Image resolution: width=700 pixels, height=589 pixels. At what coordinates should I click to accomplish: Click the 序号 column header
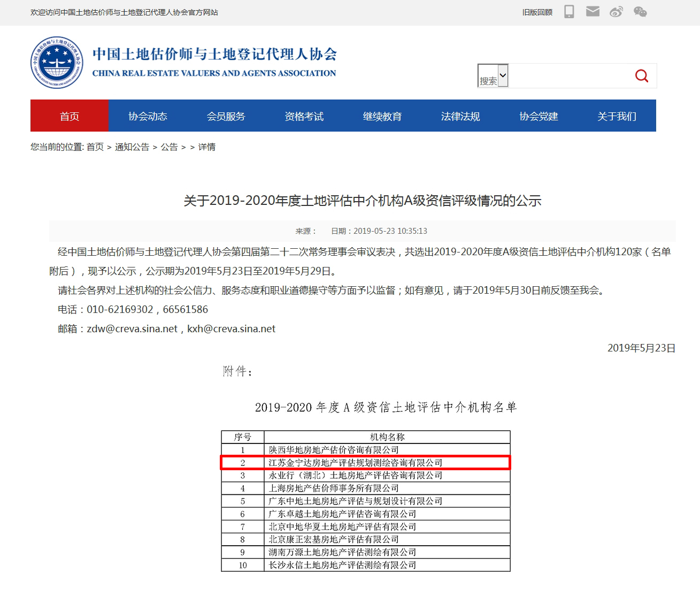pos(243,437)
